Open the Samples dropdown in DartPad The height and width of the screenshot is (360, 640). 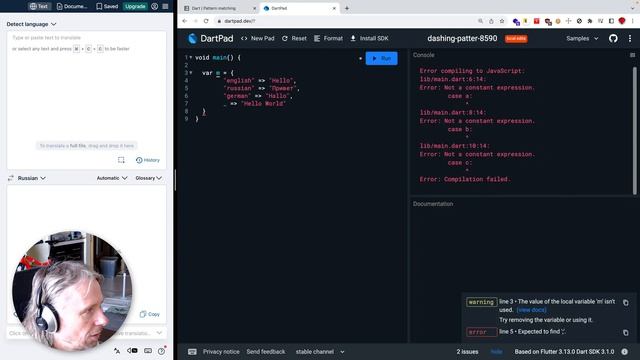582,38
